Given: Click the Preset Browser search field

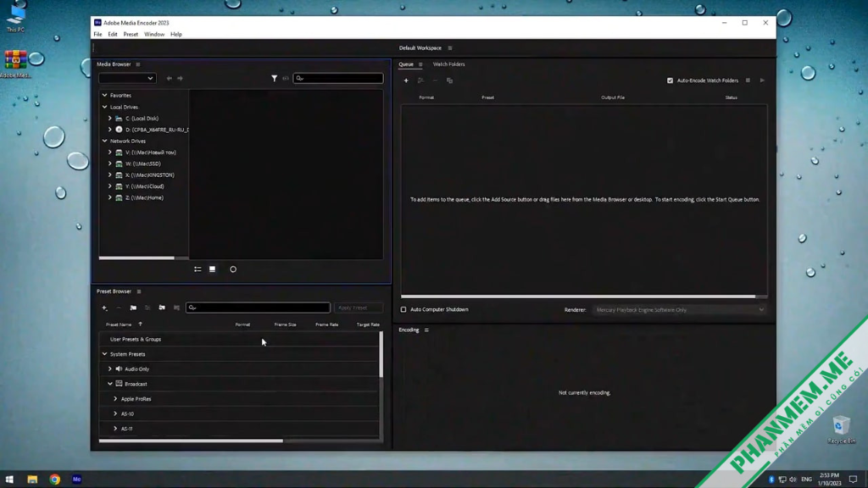Looking at the screenshot, I should (259, 308).
